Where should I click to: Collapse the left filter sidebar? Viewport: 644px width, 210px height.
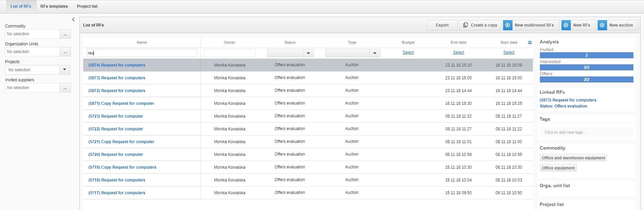(73, 19)
